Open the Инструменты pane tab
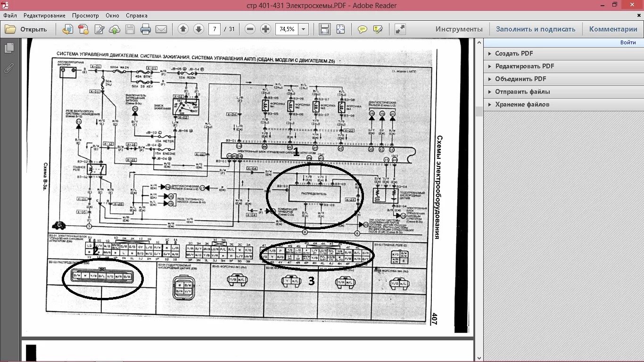The height and width of the screenshot is (362, 644). 459,29
